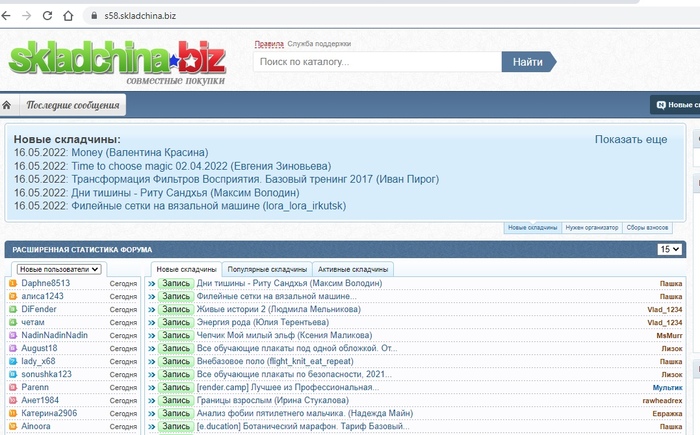The width and height of the screenshot is (700, 435).
Task: Click double-arrow icon beside Дни тишины thread
Action: tap(152, 284)
